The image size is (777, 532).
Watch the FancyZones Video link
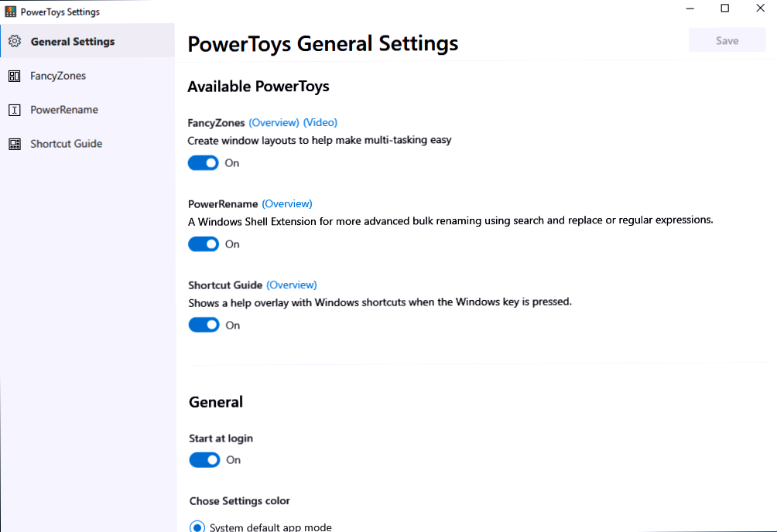click(x=320, y=122)
